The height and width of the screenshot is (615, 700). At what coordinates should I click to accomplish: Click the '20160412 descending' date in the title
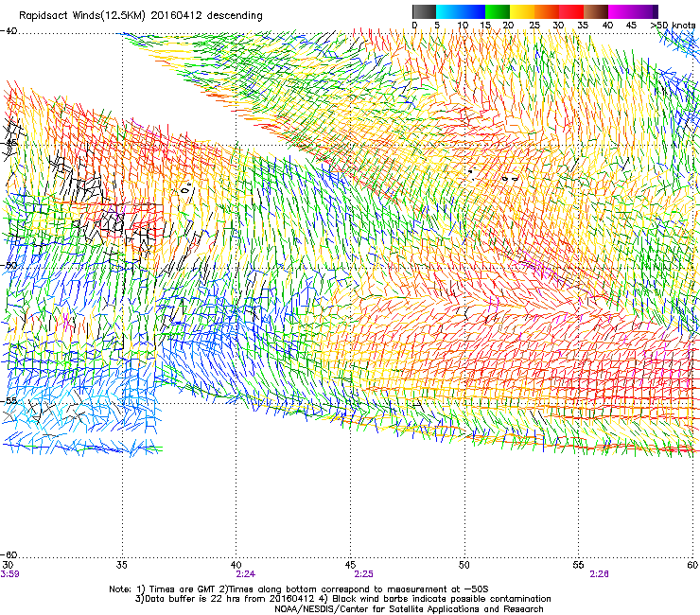pyautogui.click(x=207, y=16)
